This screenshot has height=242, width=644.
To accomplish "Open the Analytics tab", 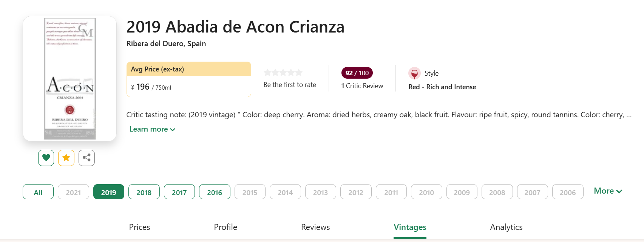I will tap(506, 227).
